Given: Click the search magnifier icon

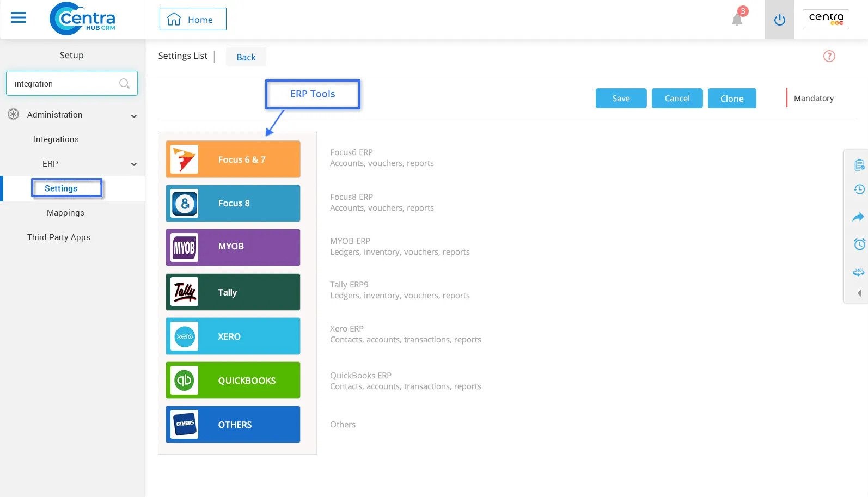Looking at the screenshot, I should pos(124,83).
